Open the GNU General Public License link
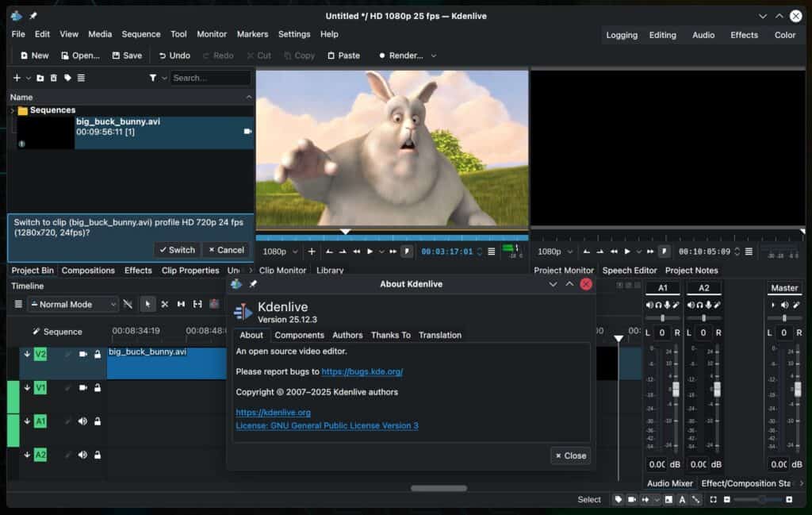Image resolution: width=812 pixels, height=515 pixels. [326, 425]
